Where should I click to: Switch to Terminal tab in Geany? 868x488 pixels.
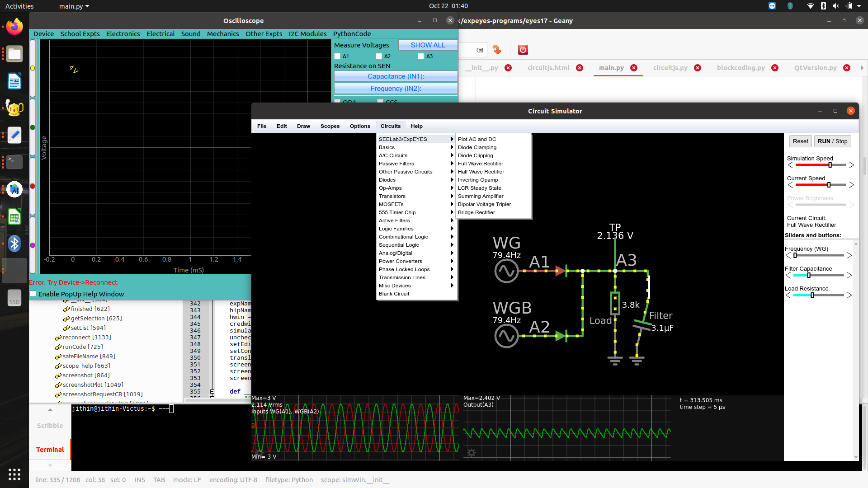(x=50, y=450)
